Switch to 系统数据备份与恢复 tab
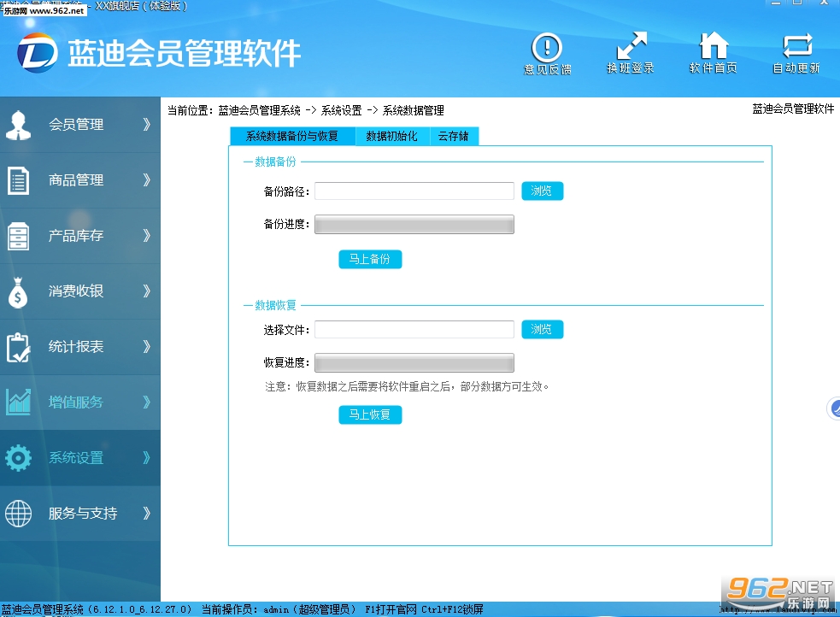The image size is (840, 617). tap(292, 136)
